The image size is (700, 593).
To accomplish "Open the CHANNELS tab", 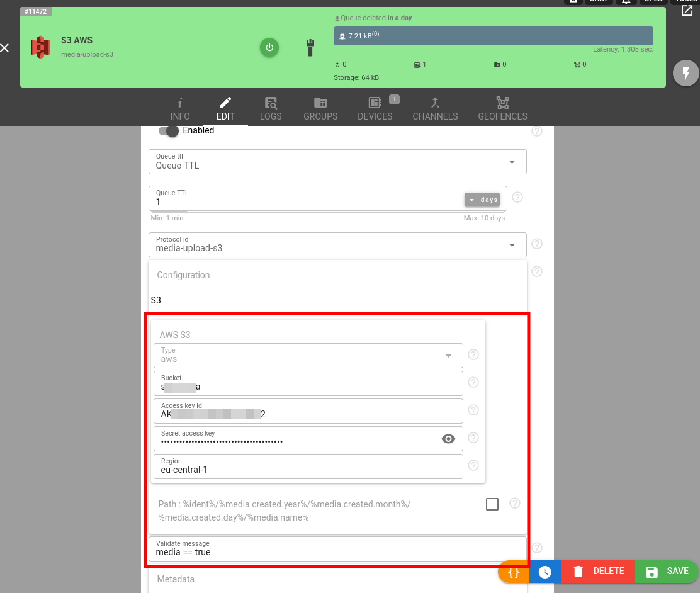I will (x=435, y=109).
